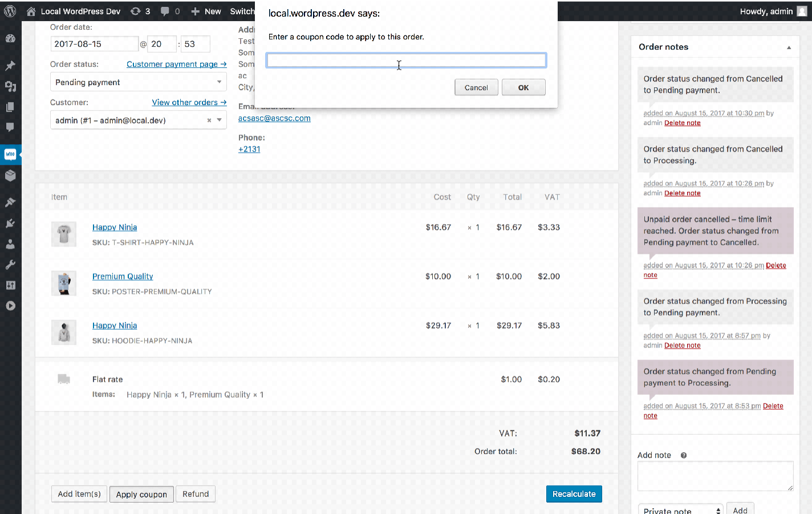Collapse the Order notes panel
Screen dimensions: 812x514
coord(789,47)
